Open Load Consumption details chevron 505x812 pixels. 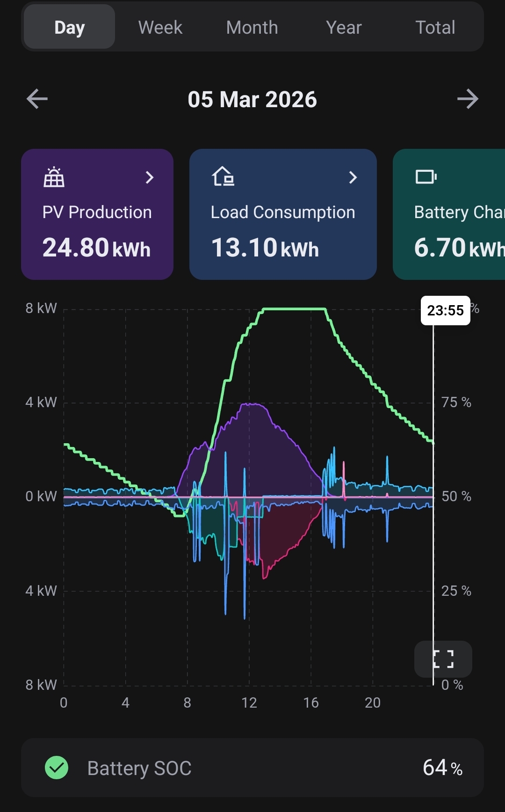[x=353, y=177]
